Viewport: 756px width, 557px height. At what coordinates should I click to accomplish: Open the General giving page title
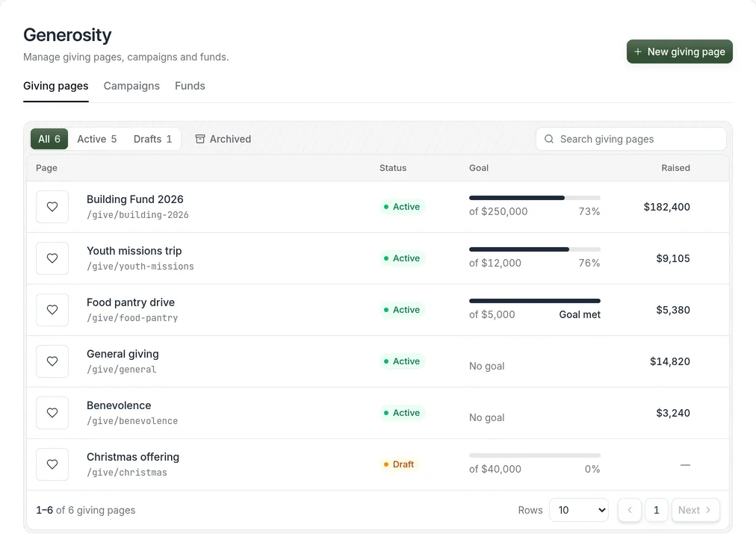click(123, 354)
